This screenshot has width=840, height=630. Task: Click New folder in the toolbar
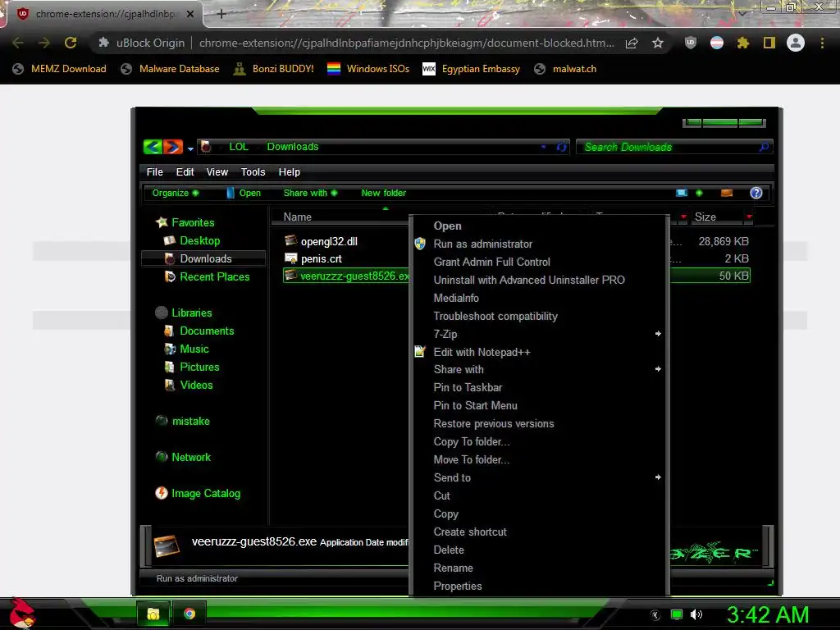pyautogui.click(x=384, y=193)
